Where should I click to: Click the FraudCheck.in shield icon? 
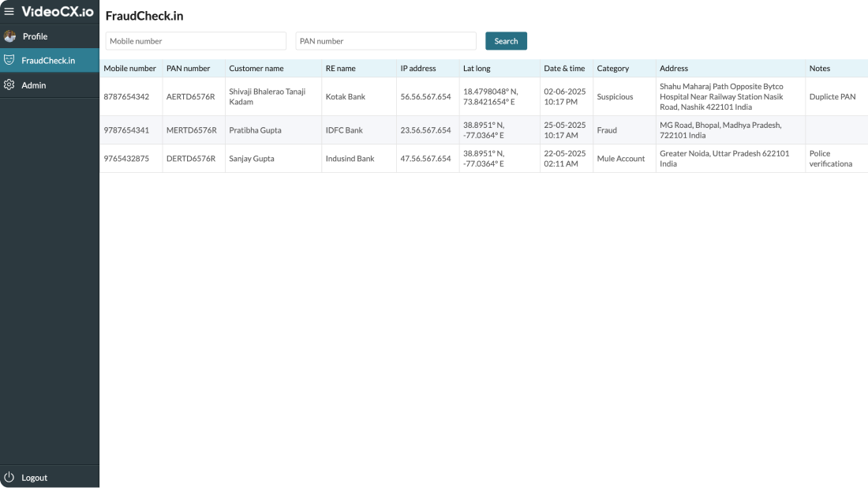point(9,60)
